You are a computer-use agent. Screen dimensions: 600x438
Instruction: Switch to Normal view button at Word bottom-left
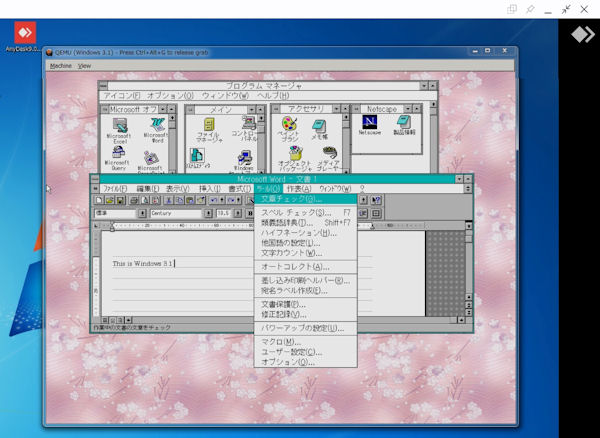[105, 320]
